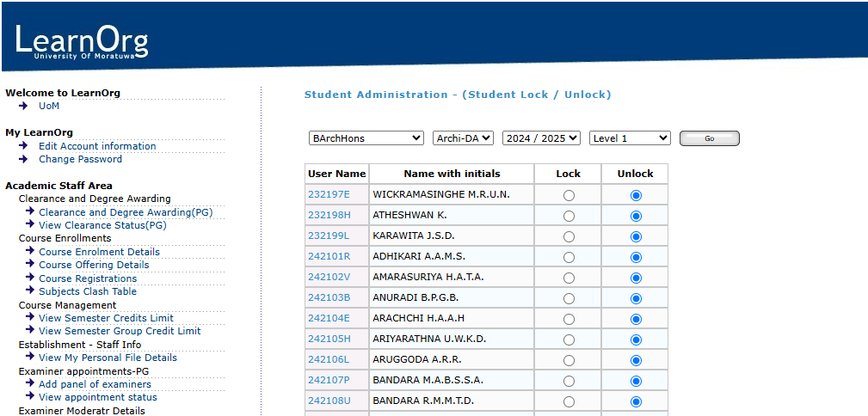Click the arrow icon beside Edit Account information
This screenshot has height=416, width=868.
(x=23, y=145)
